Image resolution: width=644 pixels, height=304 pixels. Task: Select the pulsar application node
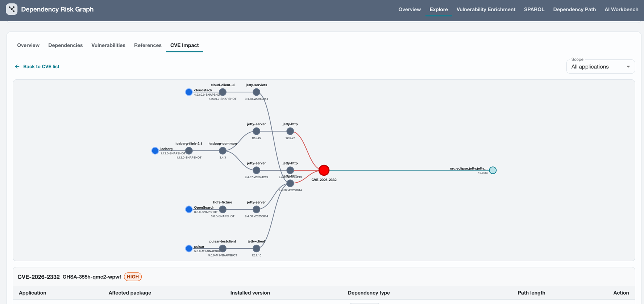189,249
